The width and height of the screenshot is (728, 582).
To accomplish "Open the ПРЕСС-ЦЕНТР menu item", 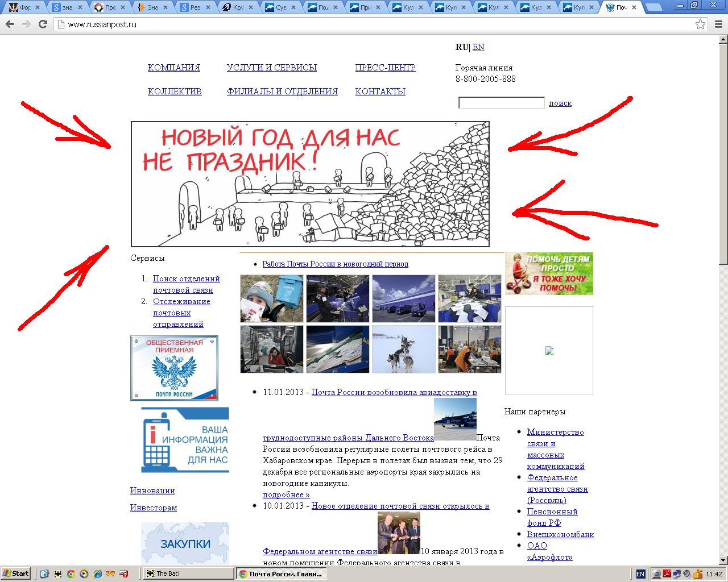I will tap(385, 67).
